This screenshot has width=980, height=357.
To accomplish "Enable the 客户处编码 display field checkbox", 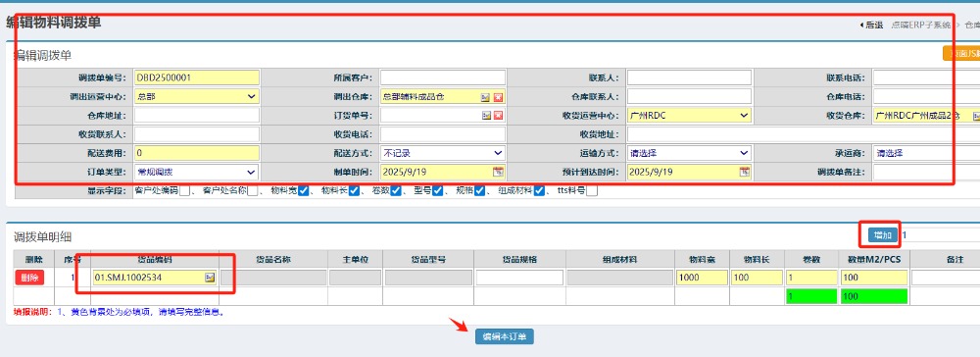I will pyautogui.click(x=184, y=191).
